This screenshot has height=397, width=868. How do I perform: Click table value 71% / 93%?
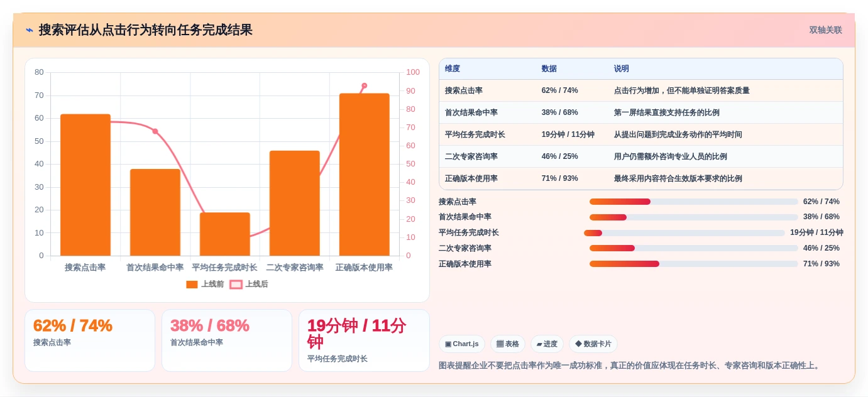tap(560, 179)
